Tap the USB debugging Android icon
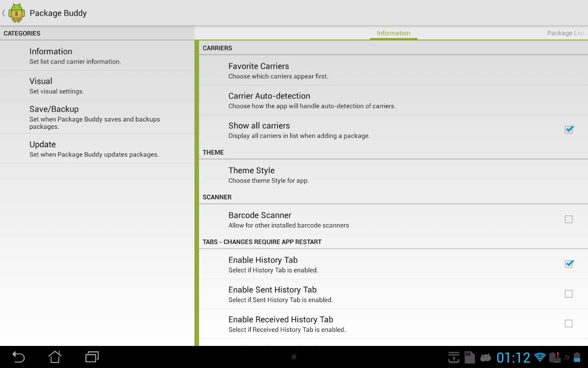 point(486,357)
